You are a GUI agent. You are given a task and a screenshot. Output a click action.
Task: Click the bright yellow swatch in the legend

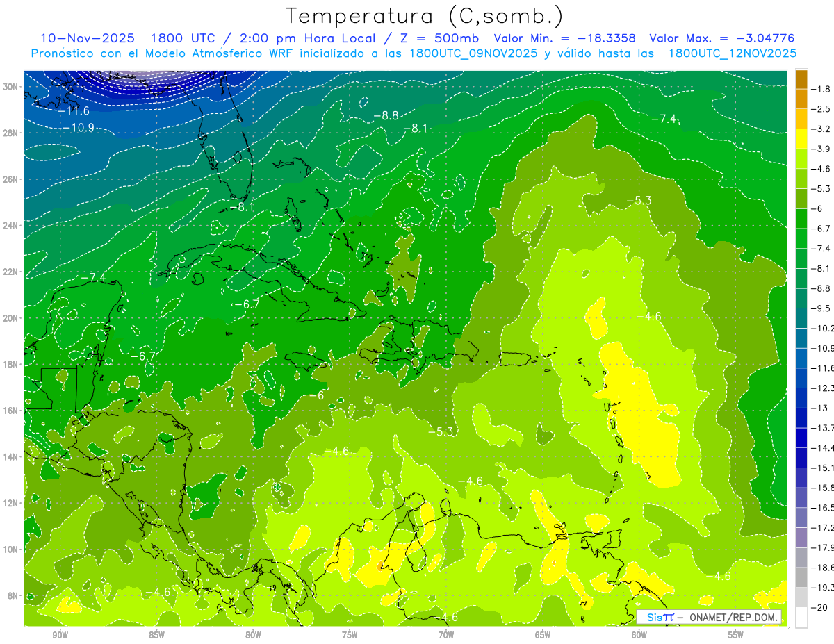point(801,139)
